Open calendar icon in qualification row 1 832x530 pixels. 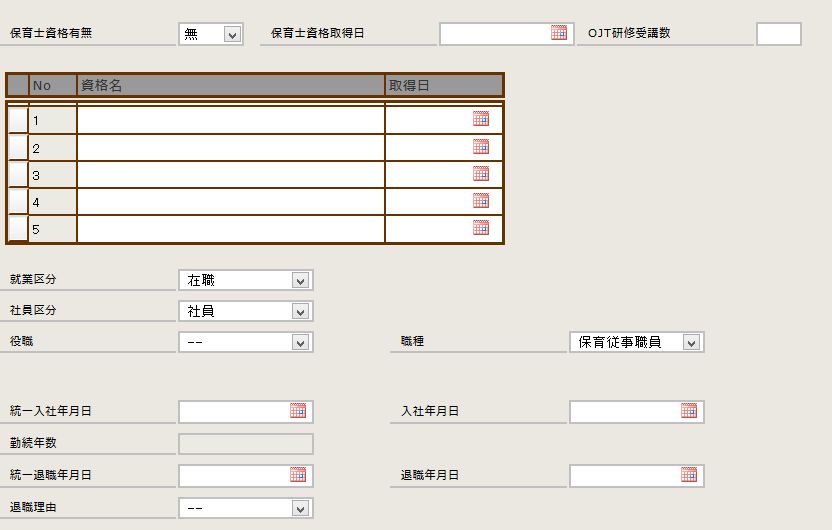point(481,119)
